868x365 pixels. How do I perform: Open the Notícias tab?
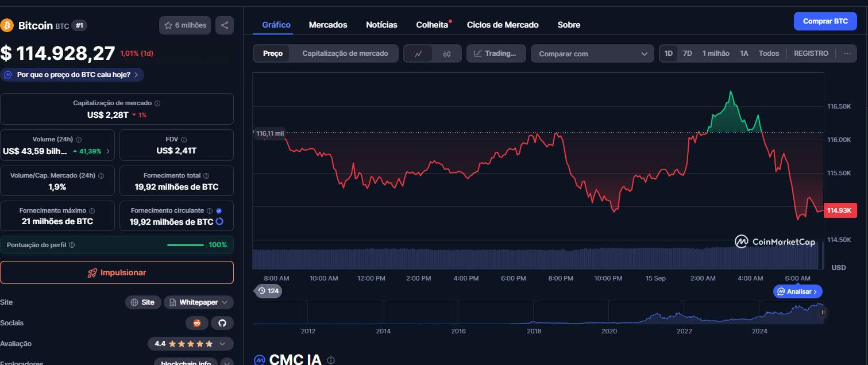(381, 25)
